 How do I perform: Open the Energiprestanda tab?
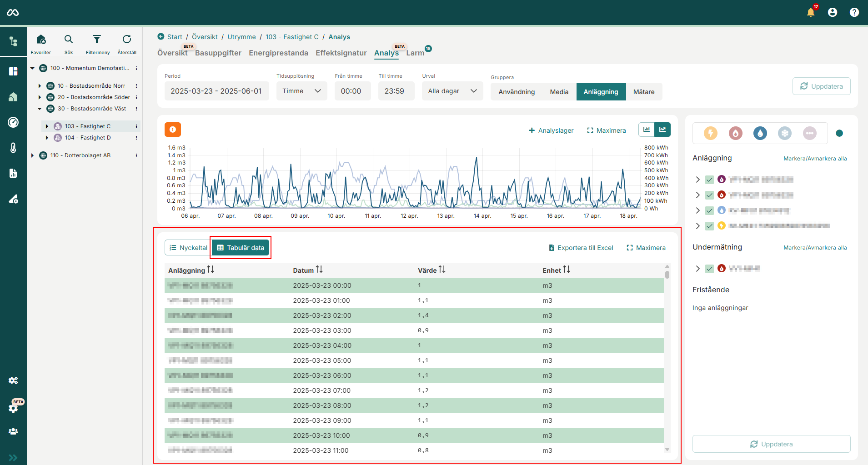[x=278, y=53]
